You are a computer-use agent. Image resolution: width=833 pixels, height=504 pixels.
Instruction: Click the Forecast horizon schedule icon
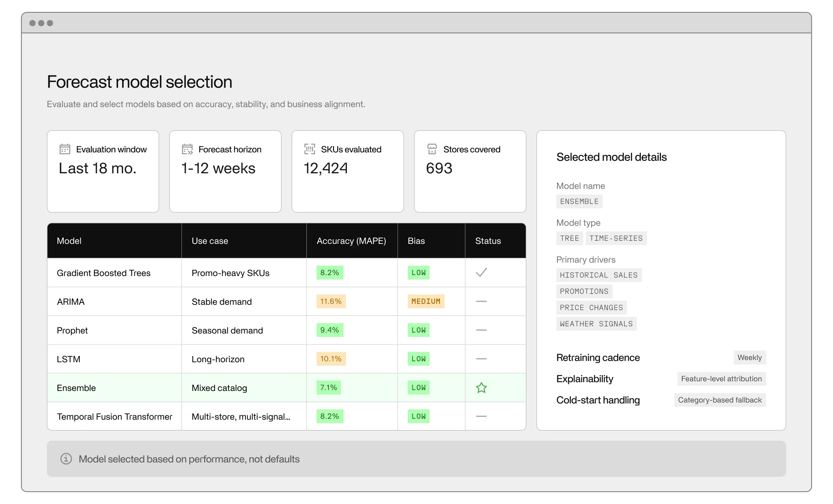[187, 149]
